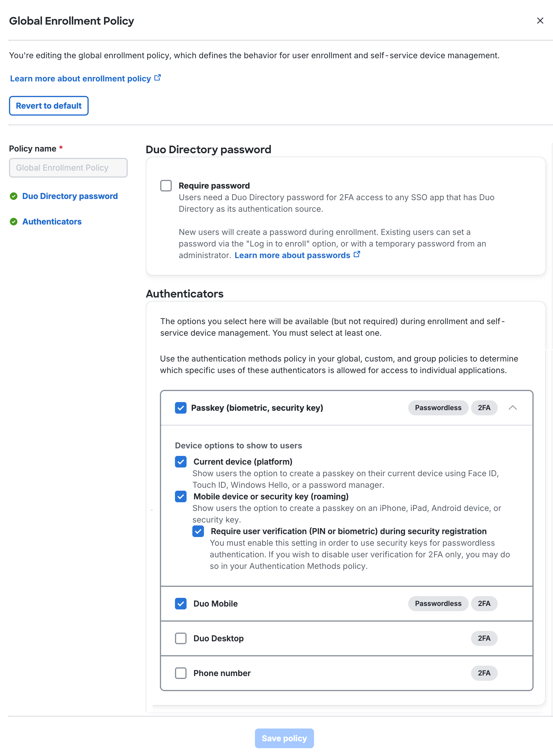This screenshot has height=756, width=553.
Task: Uncheck the Duo Mobile authenticator
Action: click(181, 604)
